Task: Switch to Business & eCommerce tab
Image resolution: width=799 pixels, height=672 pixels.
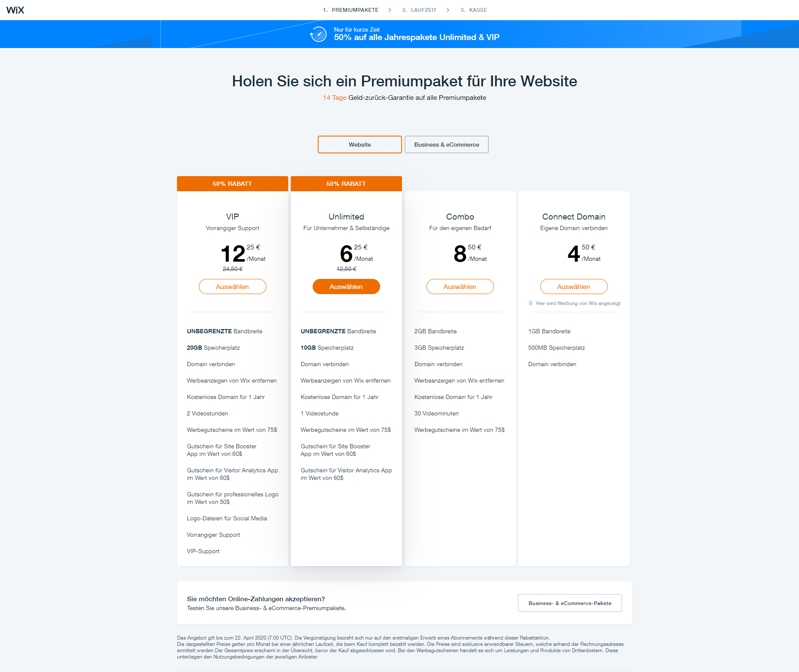Action: coord(447,145)
